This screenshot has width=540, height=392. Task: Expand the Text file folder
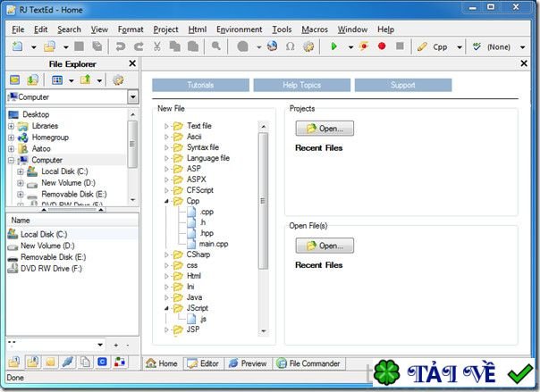(x=166, y=126)
